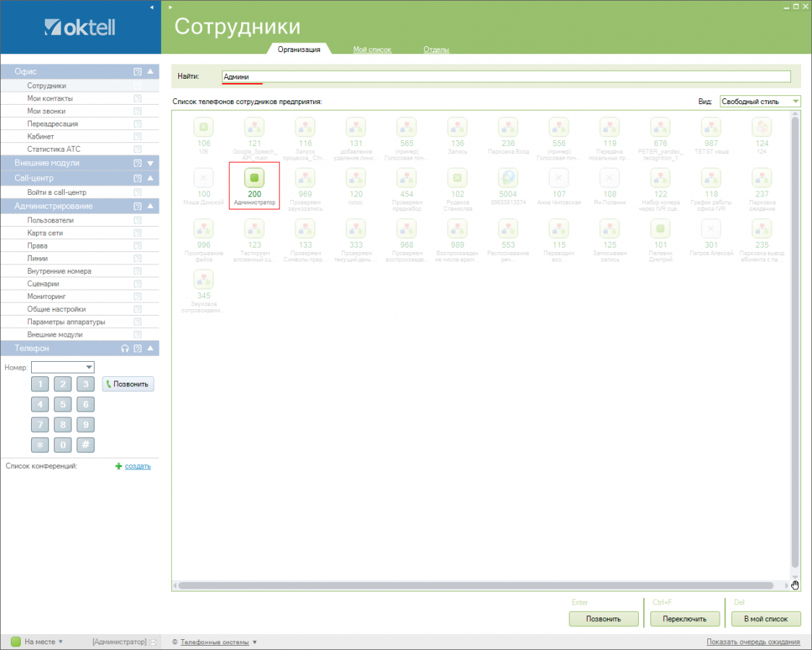The height and width of the screenshot is (650, 812).
Task: Select the 200 Администратор employee icon
Action: pos(254,178)
